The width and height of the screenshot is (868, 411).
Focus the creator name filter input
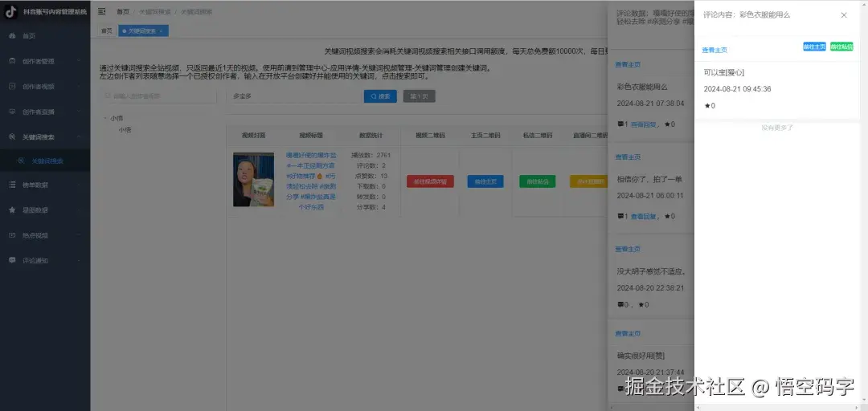click(x=158, y=96)
